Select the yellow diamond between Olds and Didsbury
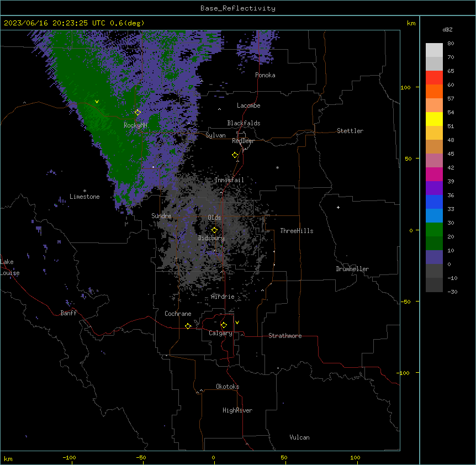Viewport: 476px width, 465px height. (214, 230)
